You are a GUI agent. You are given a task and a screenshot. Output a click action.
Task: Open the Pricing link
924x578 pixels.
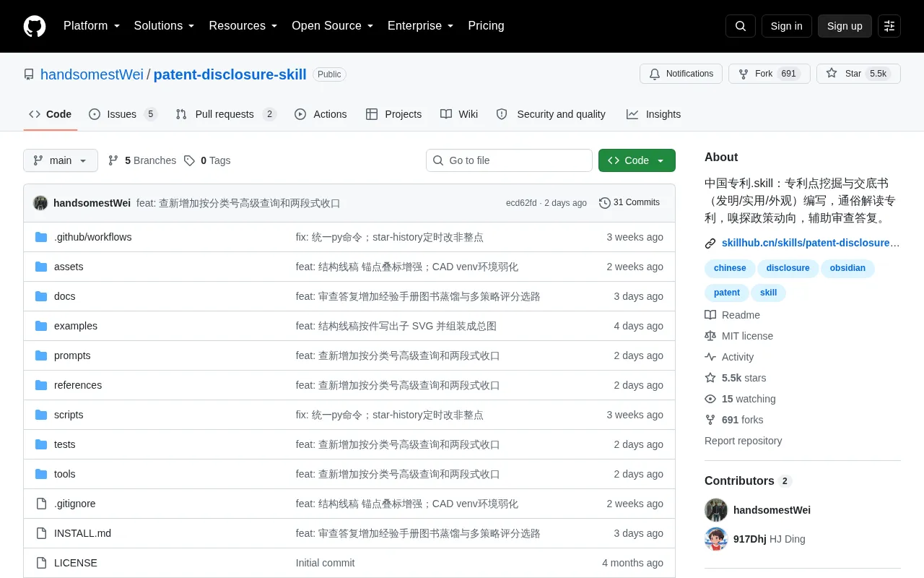point(486,26)
